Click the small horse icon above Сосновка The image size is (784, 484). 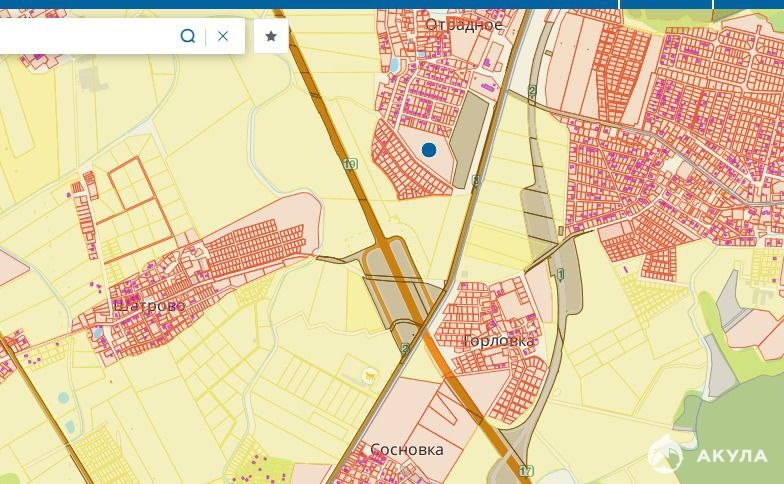pos(370,376)
